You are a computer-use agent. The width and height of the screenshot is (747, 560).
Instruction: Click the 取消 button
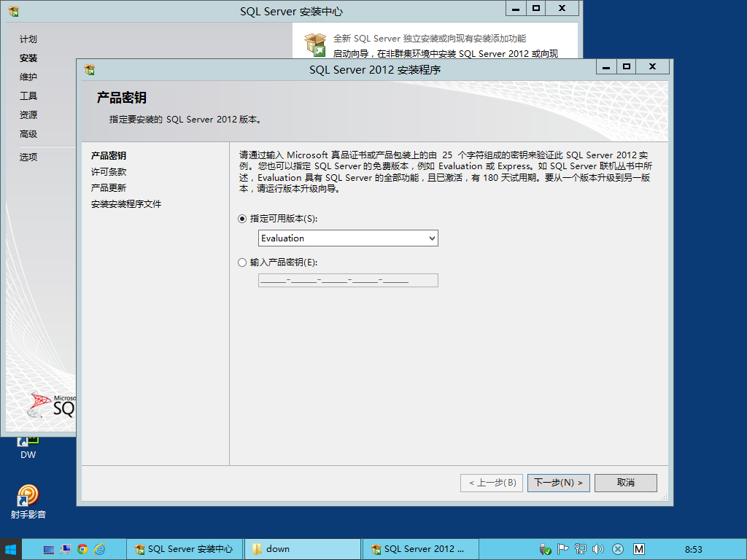(x=625, y=483)
